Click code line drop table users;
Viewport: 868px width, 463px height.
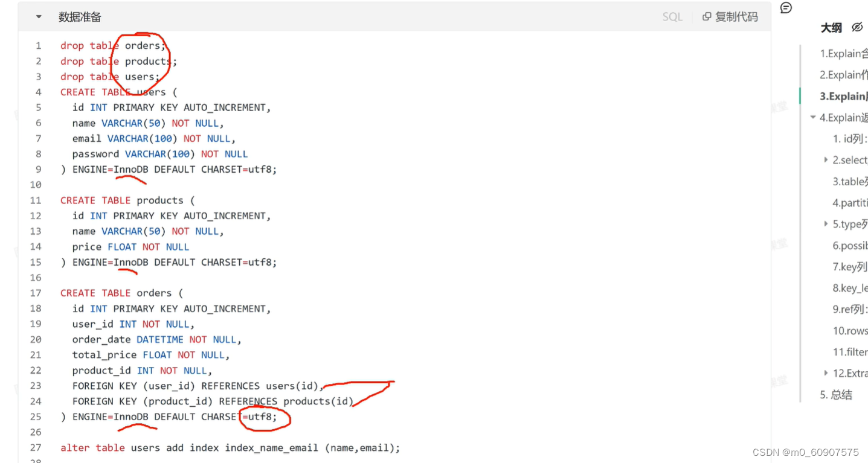click(110, 77)
